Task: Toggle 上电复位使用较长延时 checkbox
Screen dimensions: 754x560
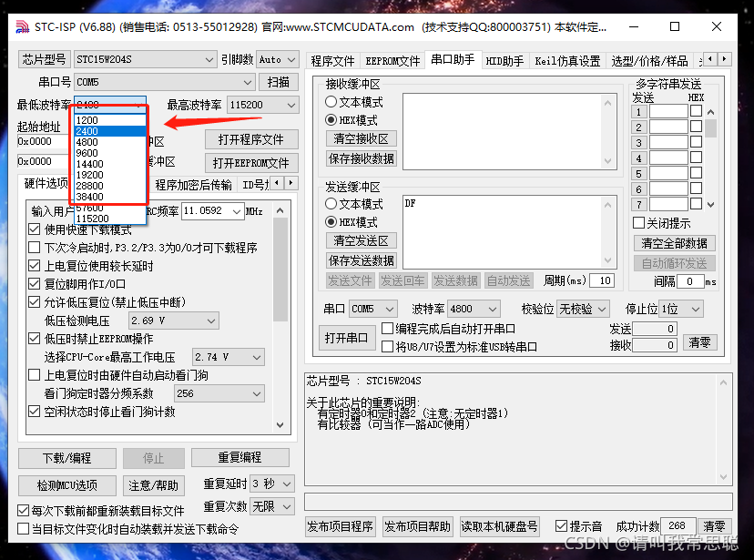Action: click(34, 266)
